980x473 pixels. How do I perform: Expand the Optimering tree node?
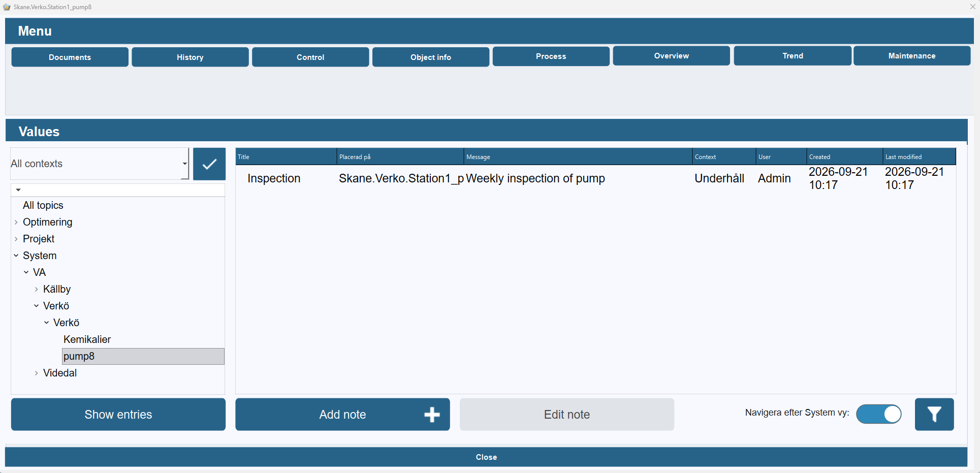click(16, 222)
